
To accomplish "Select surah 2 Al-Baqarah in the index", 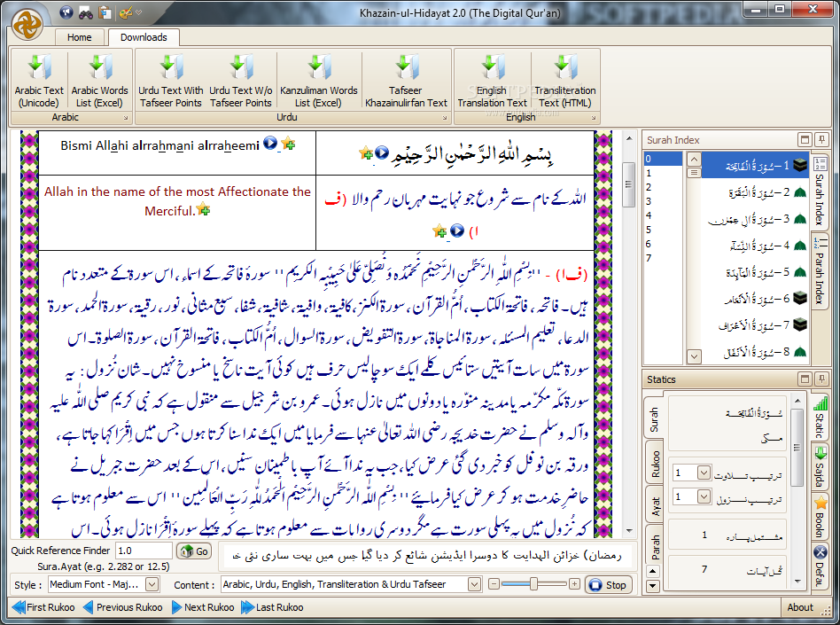I will pos(755,191).
